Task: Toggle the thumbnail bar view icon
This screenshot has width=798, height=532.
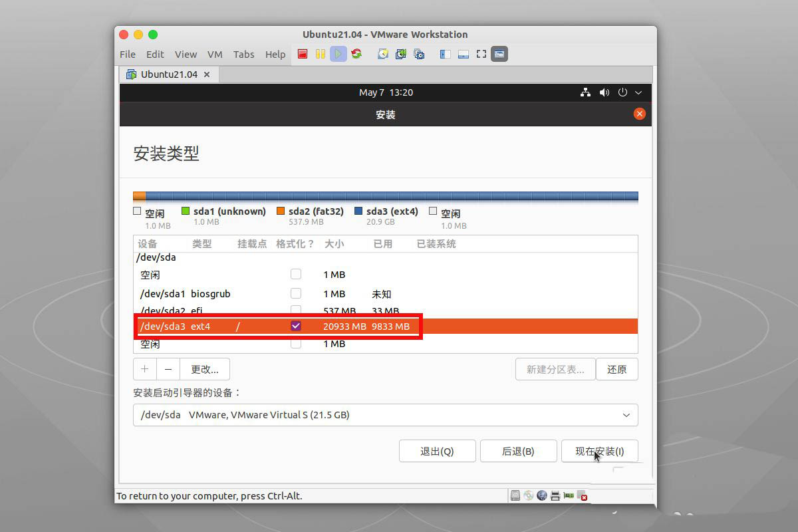Action: pyautogui.click(x=464, y=54)
